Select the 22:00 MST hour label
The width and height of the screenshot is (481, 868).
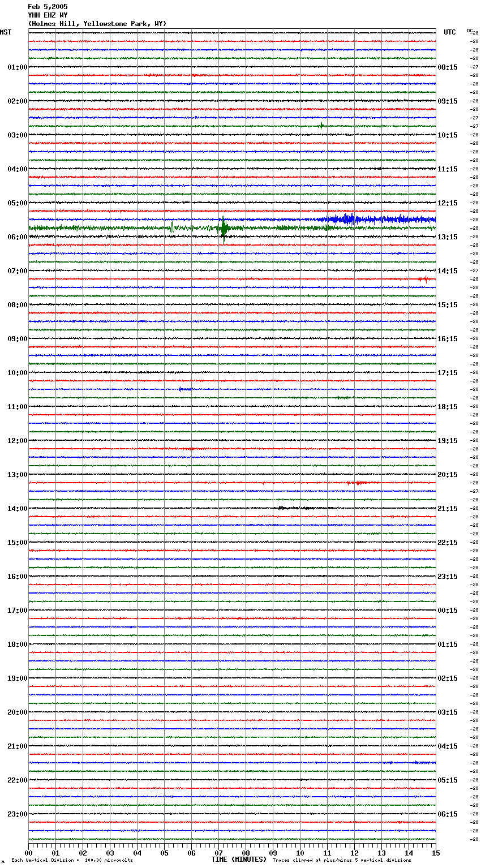pyautogui.click(x=18, y=780)
